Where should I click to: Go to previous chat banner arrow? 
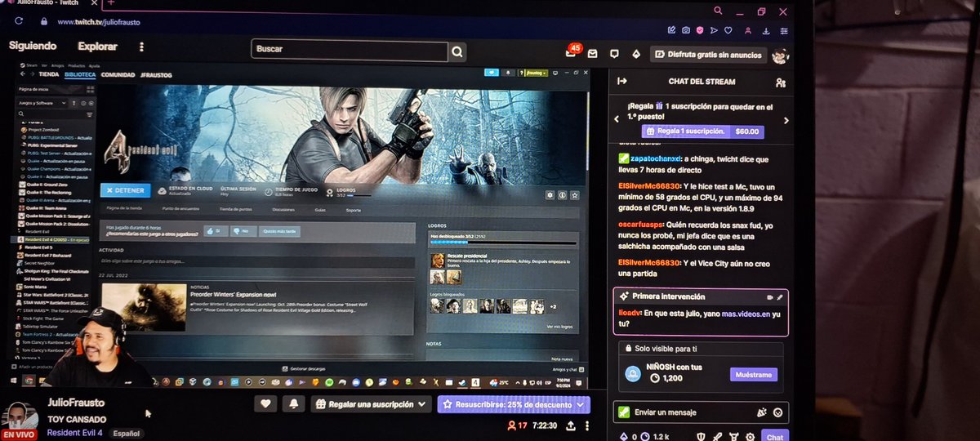coord(617,119)
